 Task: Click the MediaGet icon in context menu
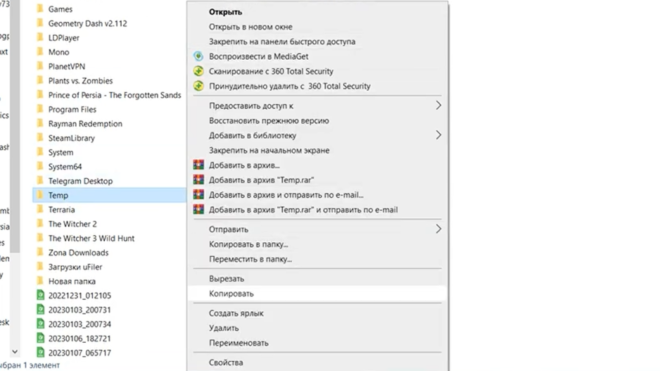[x=198, y=56]
